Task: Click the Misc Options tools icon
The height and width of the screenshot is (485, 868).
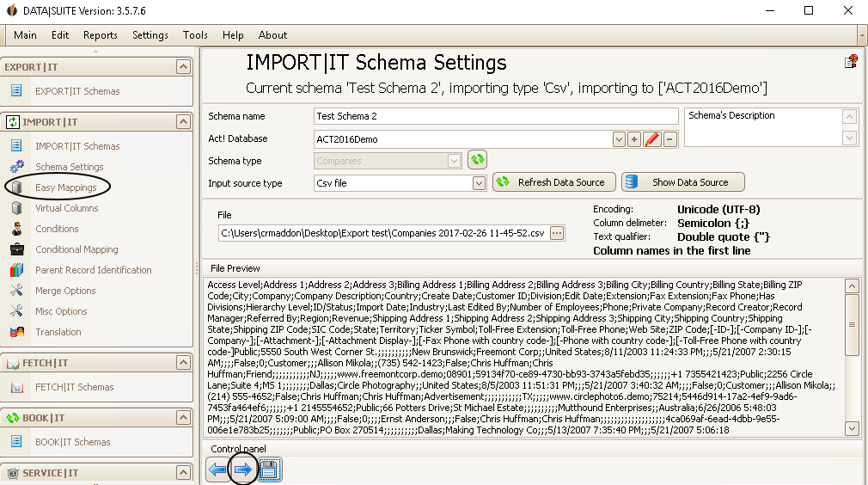Action: [x=16, y=310]
